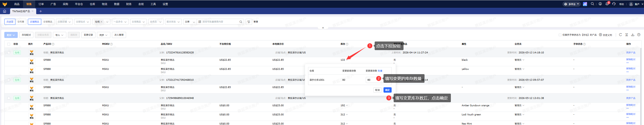Close the TikTok在线产品 tab
Viewport: 644px width, 125px height.
coord(33,11)
